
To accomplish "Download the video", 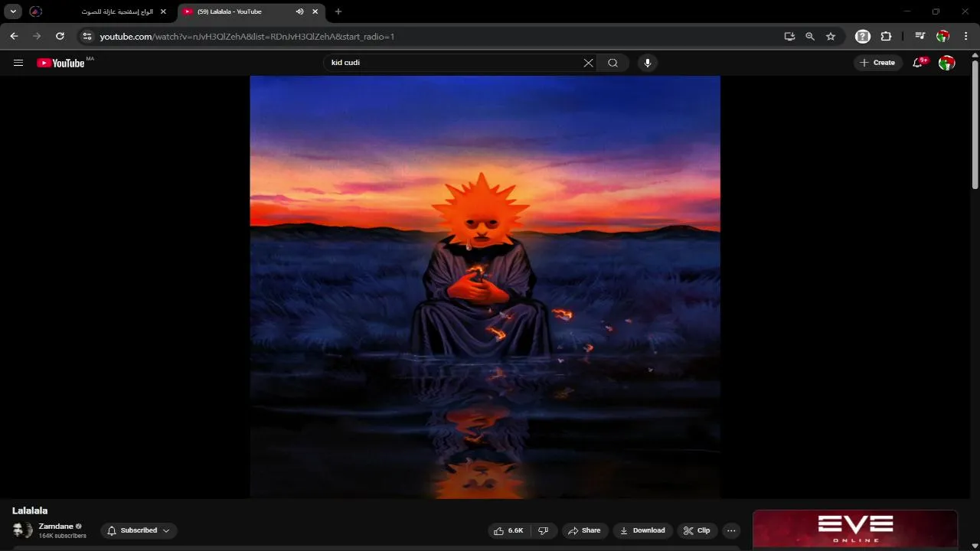I will point(642,530).
